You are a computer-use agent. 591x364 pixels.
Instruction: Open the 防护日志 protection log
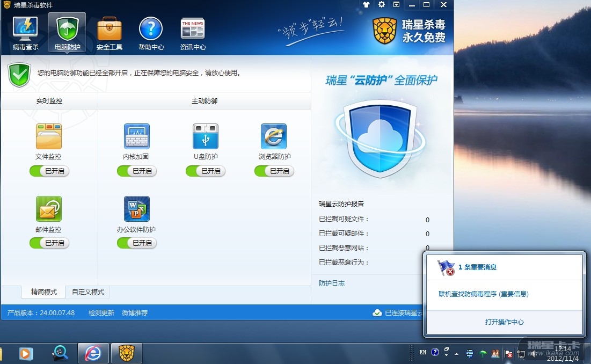pyautogui.click(x=332, y=283)
